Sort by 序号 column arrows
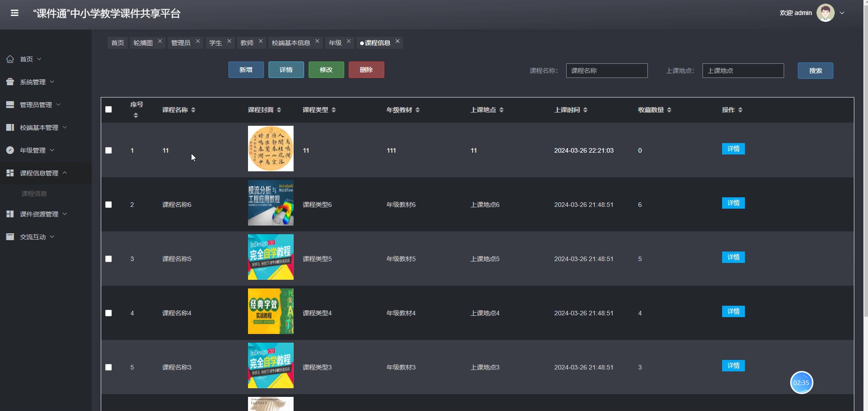The image size is (868, 411). click(x=135, y=116)
